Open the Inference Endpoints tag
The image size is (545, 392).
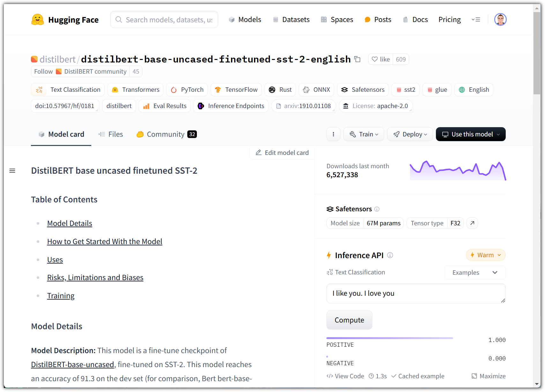click(x=231, y=106)
